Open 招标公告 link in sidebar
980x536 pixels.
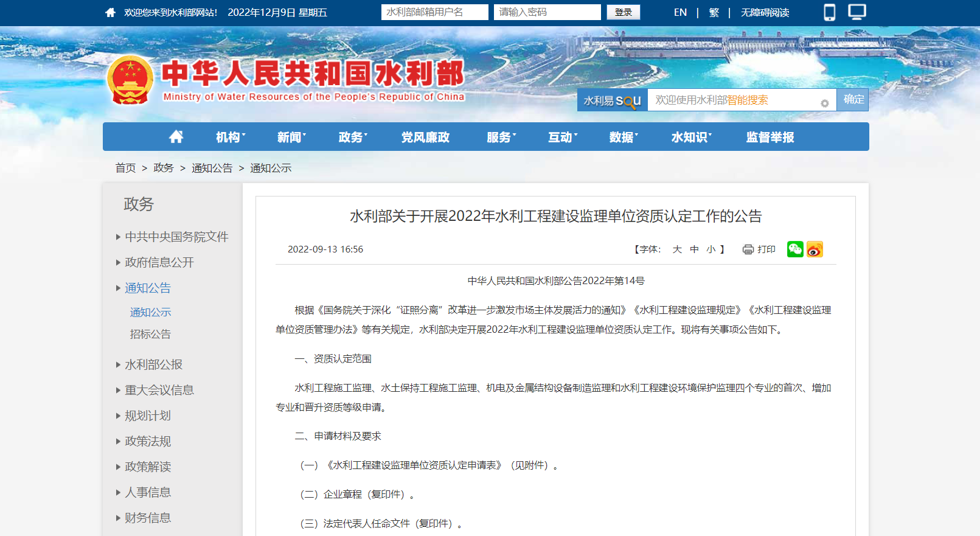150,334
